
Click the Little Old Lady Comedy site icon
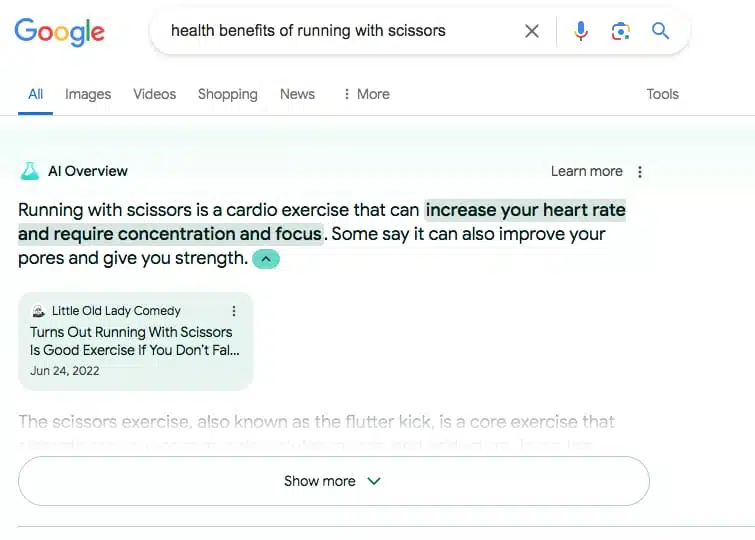click(x=38, y=311)
